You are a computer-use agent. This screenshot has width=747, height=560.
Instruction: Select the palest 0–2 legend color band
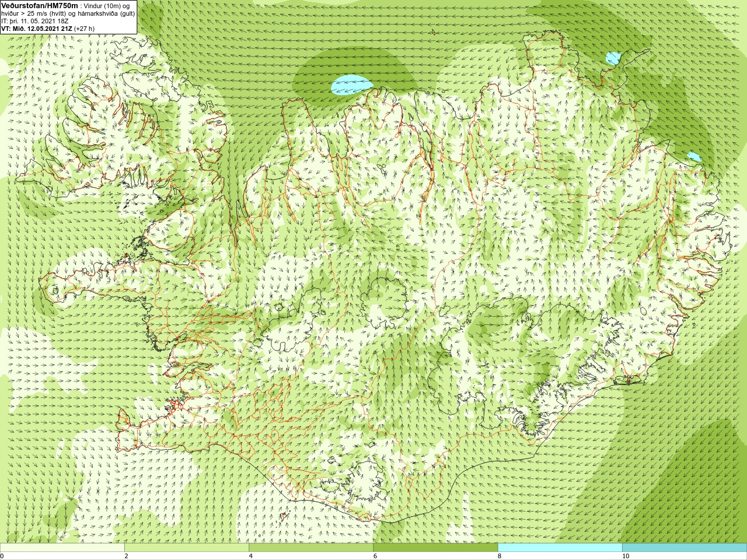[x=62, y=548]
